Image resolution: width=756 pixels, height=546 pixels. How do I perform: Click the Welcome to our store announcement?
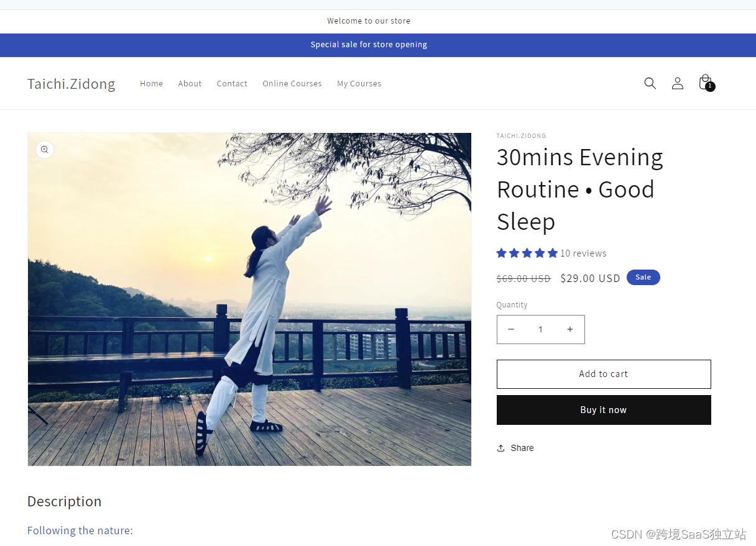click(369, 21)
